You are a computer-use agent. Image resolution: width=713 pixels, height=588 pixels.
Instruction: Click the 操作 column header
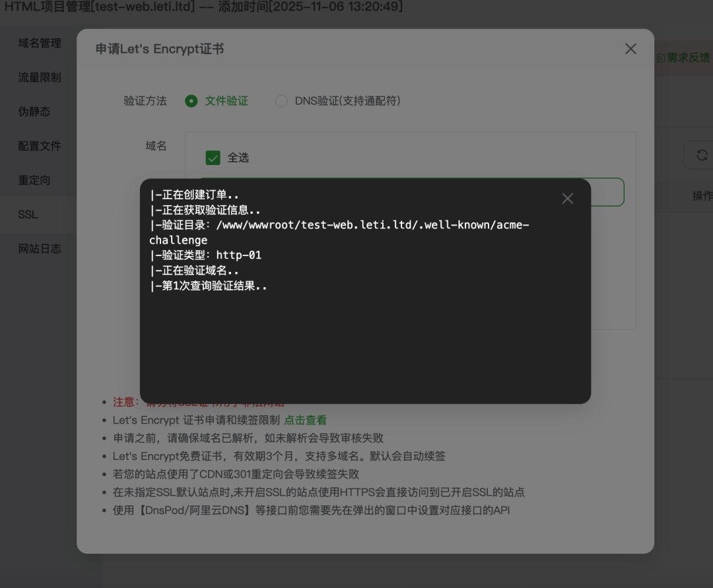pos(702,196)
